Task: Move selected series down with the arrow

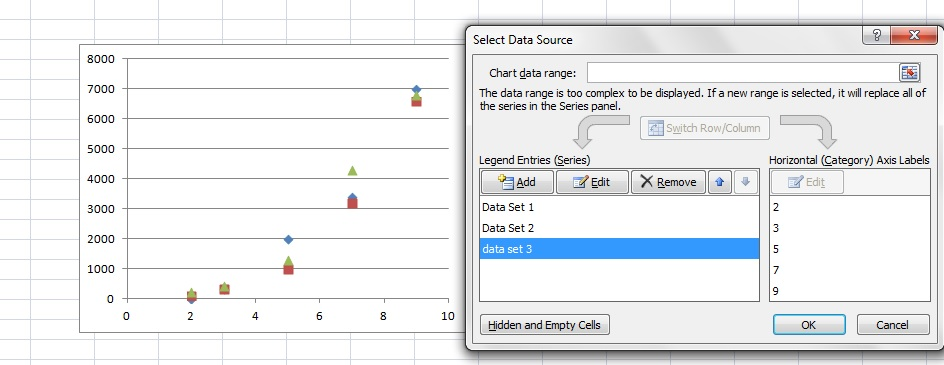Action: [745, 182]
